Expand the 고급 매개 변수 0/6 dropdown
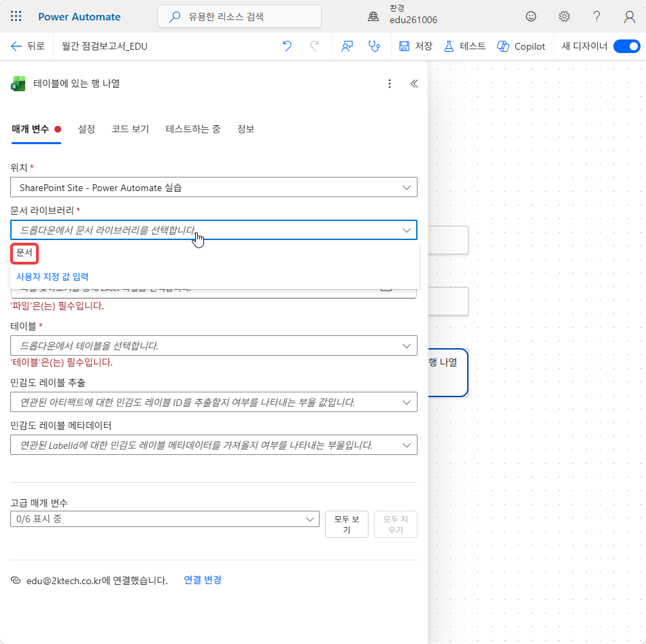646x644 pixels. click(165, 519)
